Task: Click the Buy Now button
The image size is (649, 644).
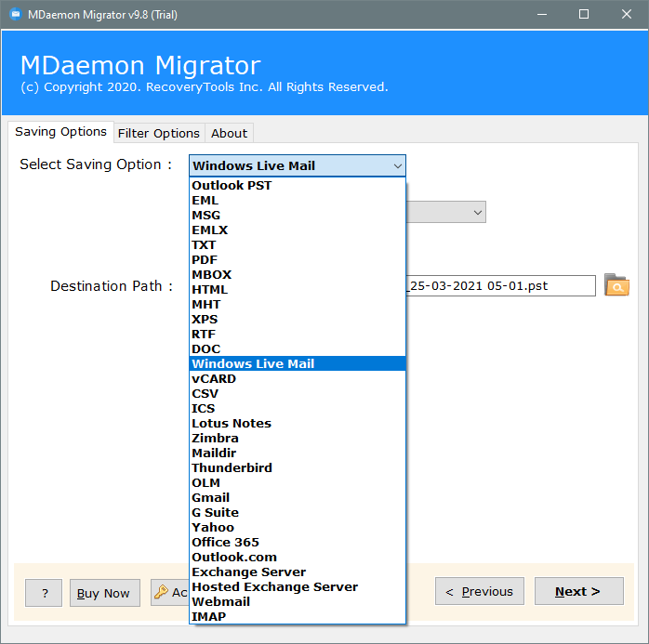Action: coord(105,593)
